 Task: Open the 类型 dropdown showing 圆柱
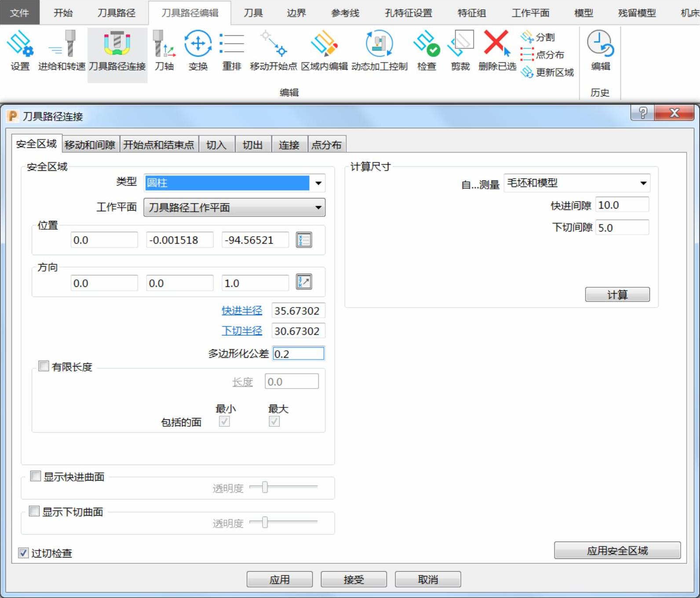pyautogui.click(x=235, y=183)
